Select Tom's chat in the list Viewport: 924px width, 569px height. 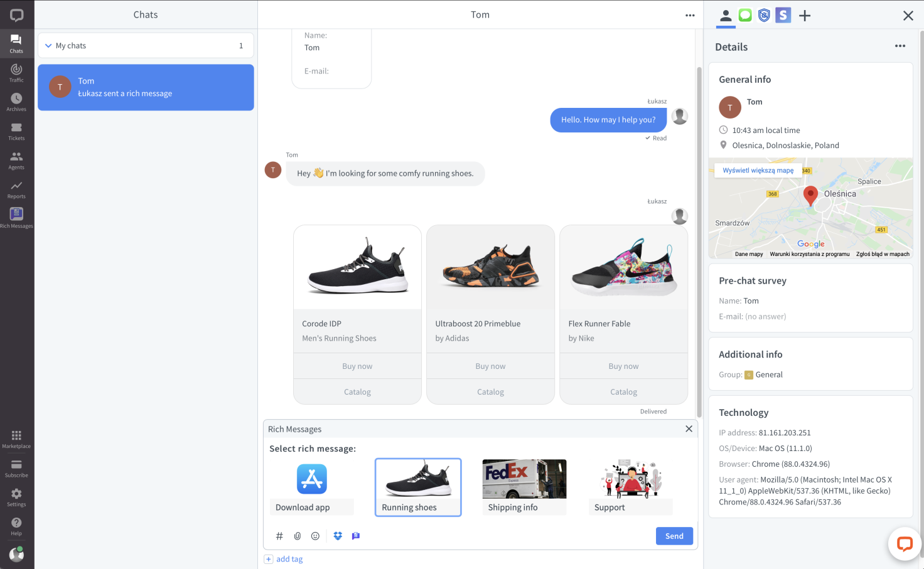pyautogui.click(x=146, y=87)
